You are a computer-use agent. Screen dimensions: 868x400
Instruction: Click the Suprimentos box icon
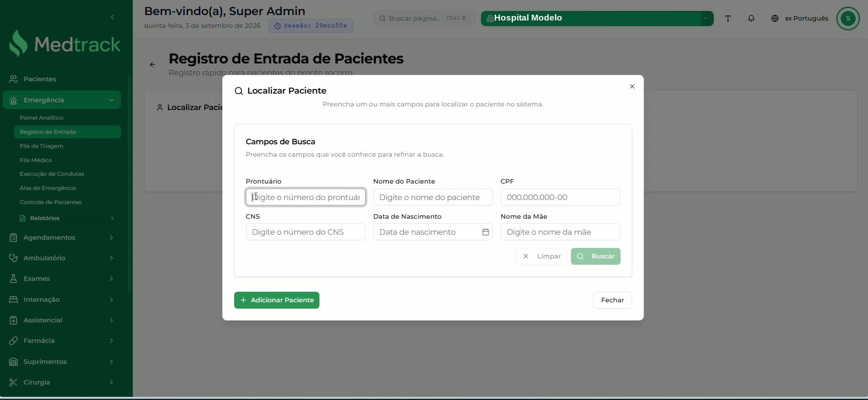coord(14,362)
